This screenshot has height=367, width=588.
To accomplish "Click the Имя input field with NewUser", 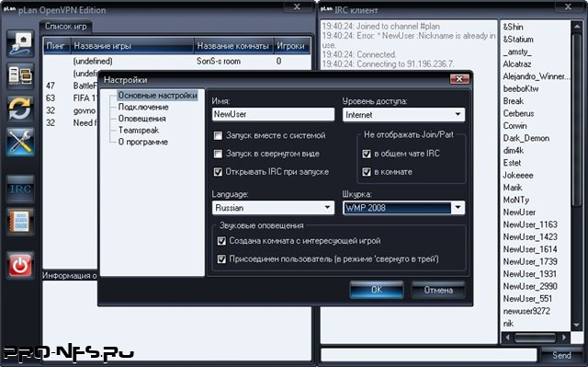I will (273, 114).
